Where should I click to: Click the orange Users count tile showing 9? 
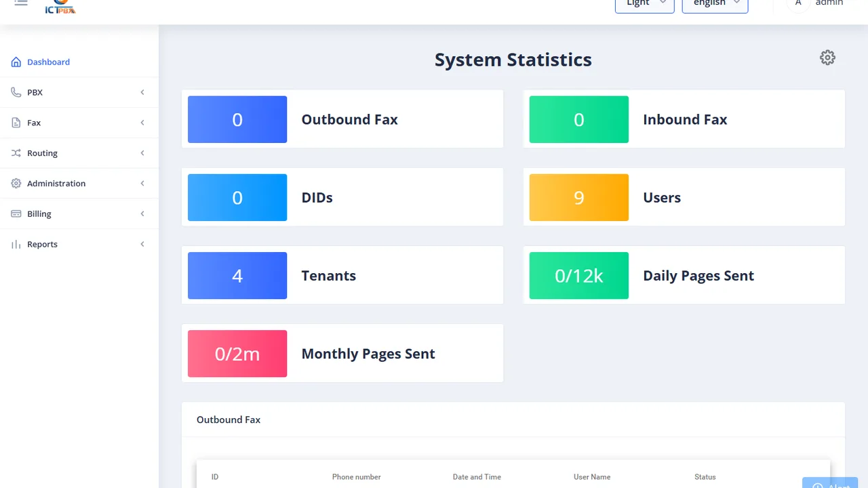click(579, 197)
